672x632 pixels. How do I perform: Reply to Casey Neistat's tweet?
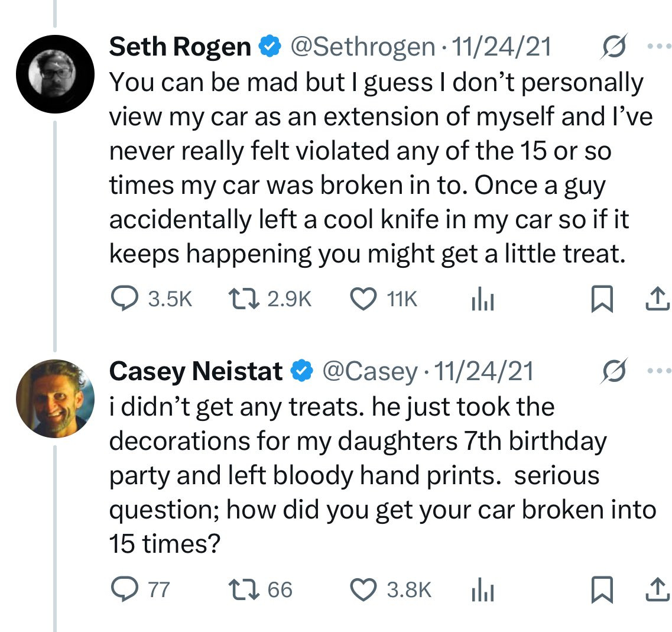click(x=125, y=590)
